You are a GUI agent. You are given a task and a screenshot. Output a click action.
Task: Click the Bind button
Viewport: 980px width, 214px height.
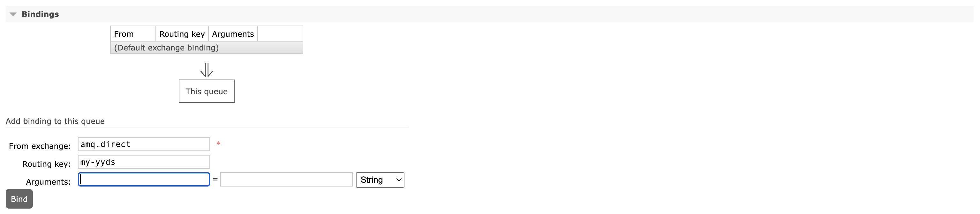coord(19,199)
